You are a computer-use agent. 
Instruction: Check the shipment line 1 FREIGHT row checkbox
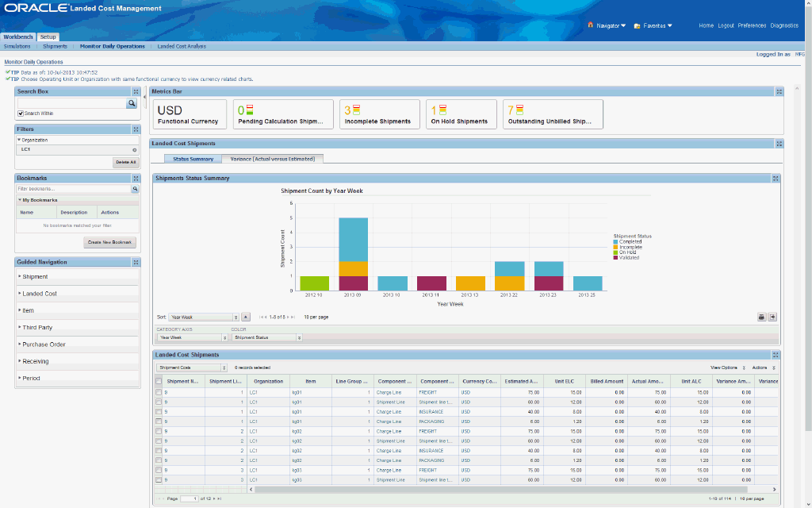point(159,392)
